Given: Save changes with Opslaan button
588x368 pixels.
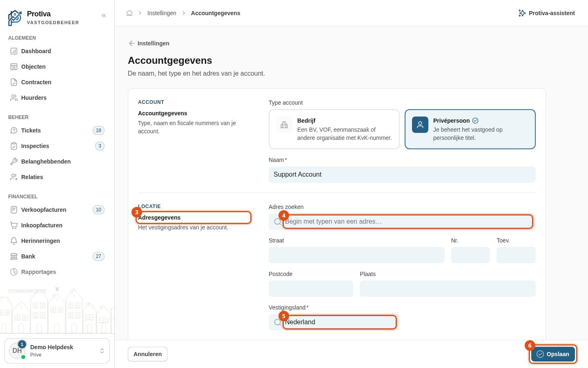Looking at the screenshot, I should 553,354.
